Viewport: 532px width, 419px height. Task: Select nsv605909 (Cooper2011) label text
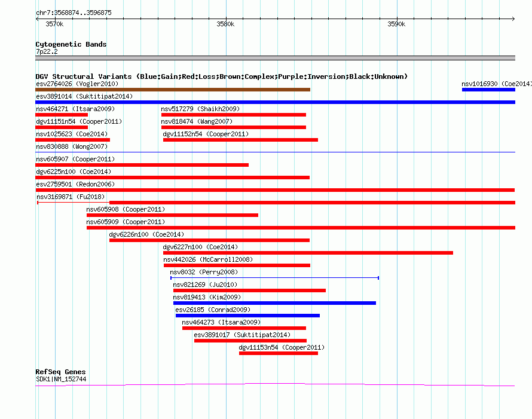(126, 222)
